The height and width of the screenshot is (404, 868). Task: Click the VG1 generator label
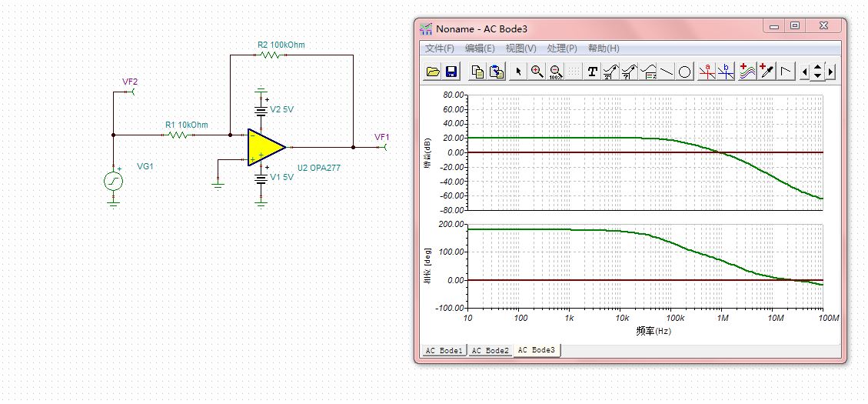tap(145, 166)
